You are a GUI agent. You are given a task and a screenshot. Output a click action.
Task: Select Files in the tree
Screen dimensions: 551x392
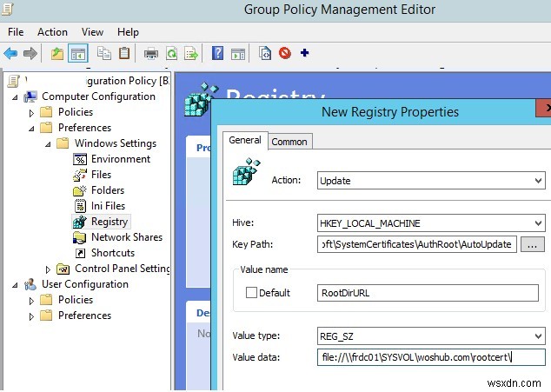click(101, 175)
